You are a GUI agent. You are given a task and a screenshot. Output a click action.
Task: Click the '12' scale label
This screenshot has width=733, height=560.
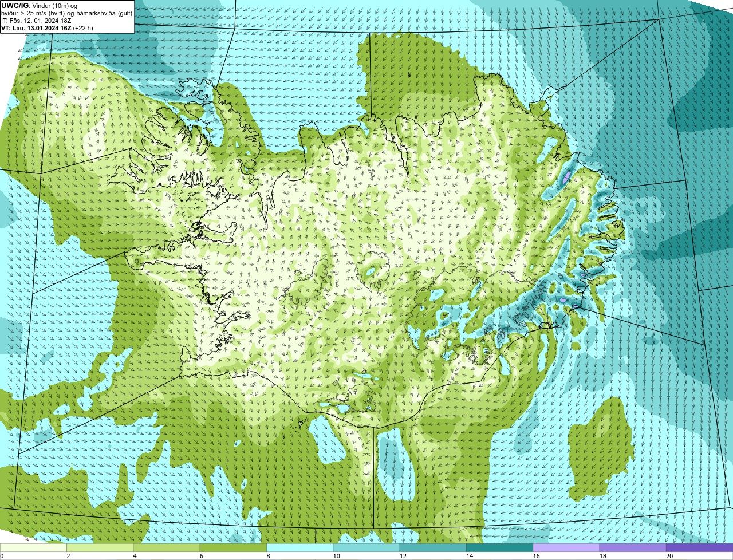(x=403, y=556)
